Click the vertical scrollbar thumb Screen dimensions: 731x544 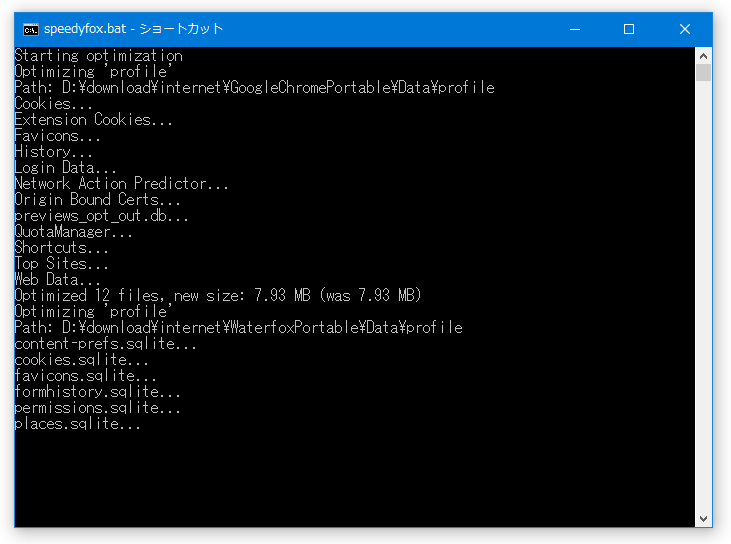click(x=703, y=73)
